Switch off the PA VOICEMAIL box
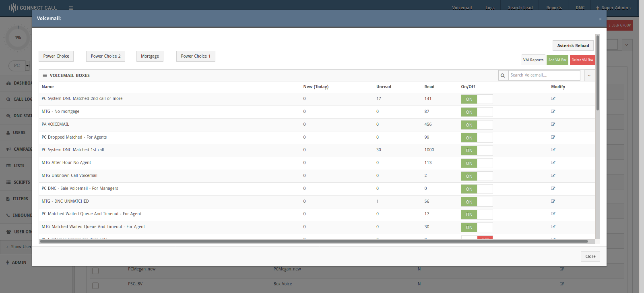The width and height of the screenshot is (644, 293). pos(477,125)
